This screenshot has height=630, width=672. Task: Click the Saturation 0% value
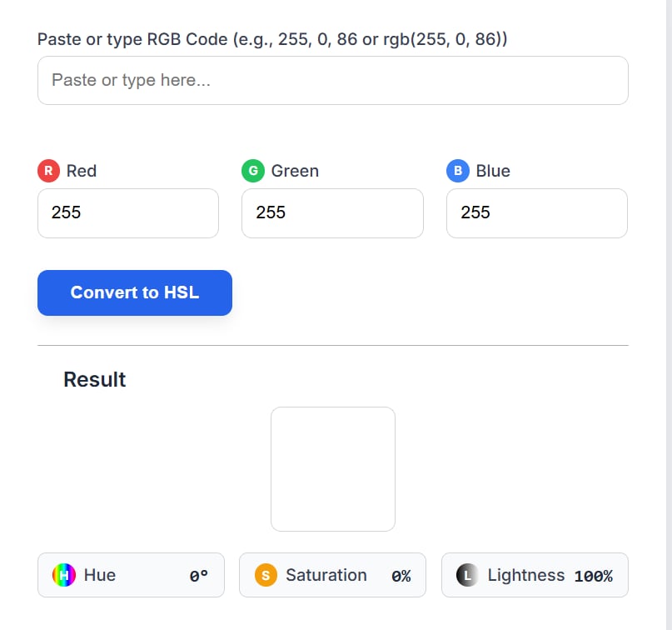pyautogui.click(x=402, y=575)
